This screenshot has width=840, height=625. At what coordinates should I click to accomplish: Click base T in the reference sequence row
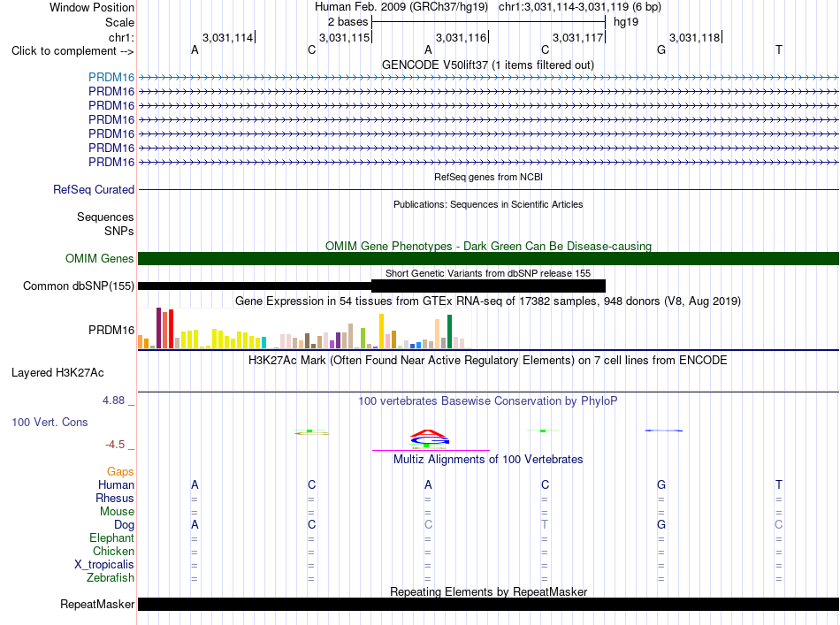778,50
